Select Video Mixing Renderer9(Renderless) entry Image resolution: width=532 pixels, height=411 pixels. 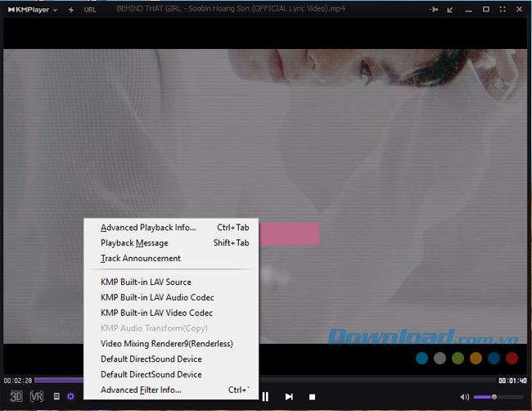click(x=171, y=344)
